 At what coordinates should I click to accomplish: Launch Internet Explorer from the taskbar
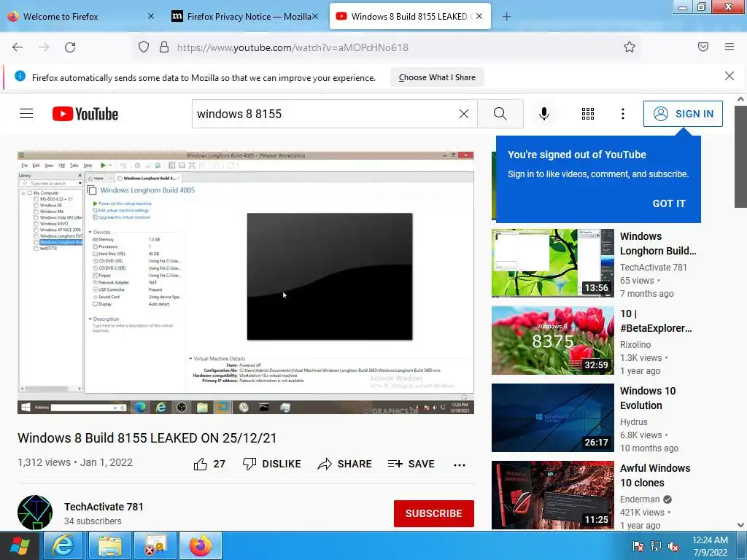[63, 546]
